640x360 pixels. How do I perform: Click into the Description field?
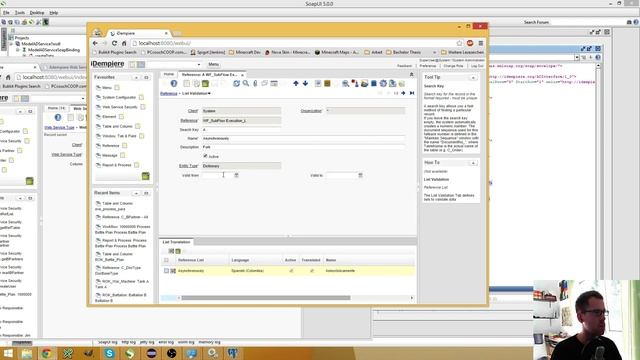(x=304, y=147)
